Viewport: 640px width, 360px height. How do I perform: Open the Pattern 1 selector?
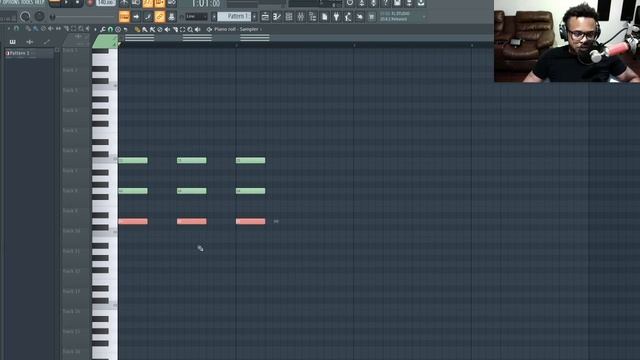click(234, 16)
